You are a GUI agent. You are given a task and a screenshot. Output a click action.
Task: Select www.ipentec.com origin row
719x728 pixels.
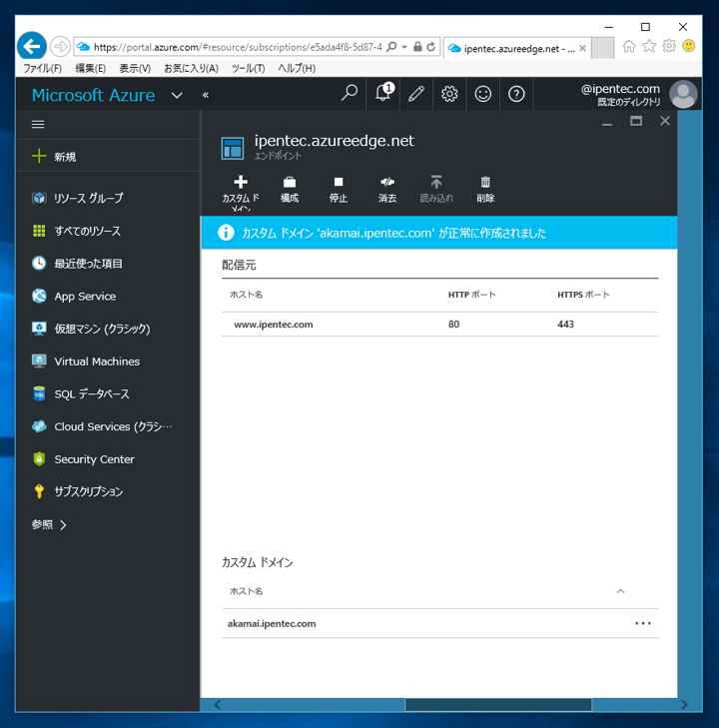pos(439,325)
